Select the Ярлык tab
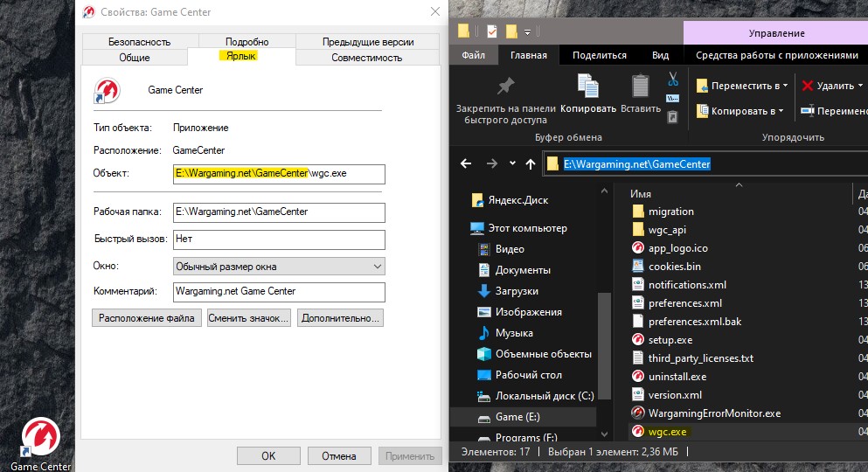 pos(241,56)
